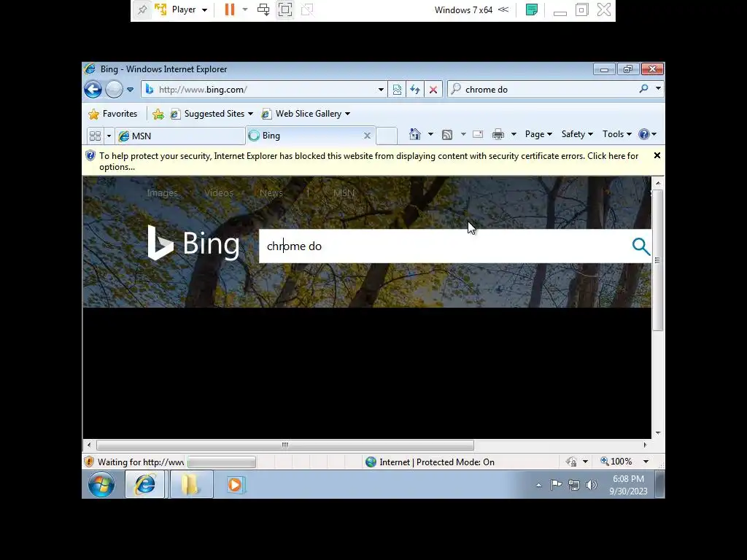747x560 pixels.
Task: Pause the virtual machine
Action: 230,9
